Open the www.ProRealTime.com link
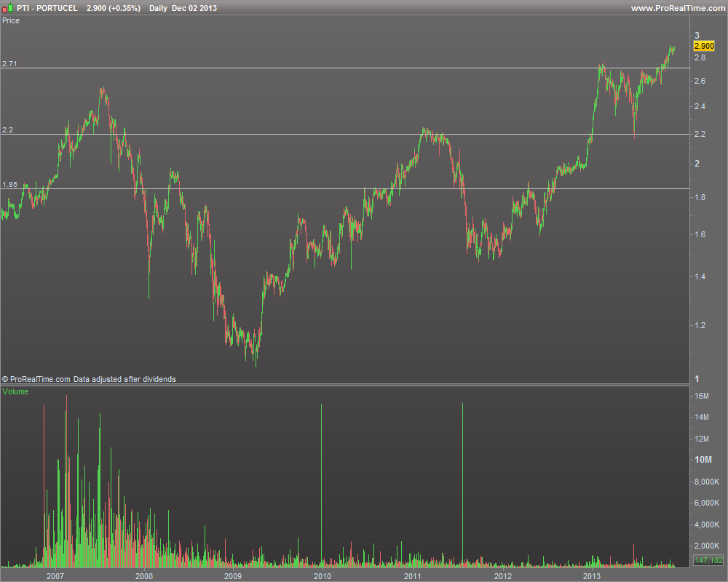The width and height of the screenshot is (728, 582). pos(678,8)
